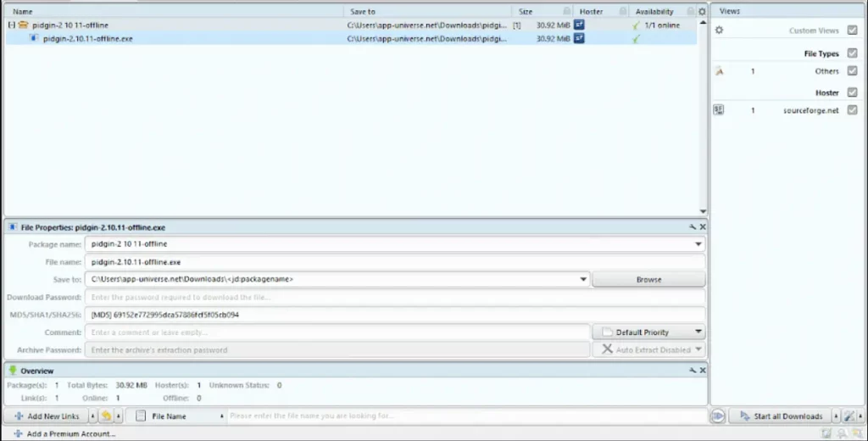The height and width of the screenshot is (441, 868).
Task: Focus the MD5/SHA1/SHA256 checksum field
Action: pos(395,315)
